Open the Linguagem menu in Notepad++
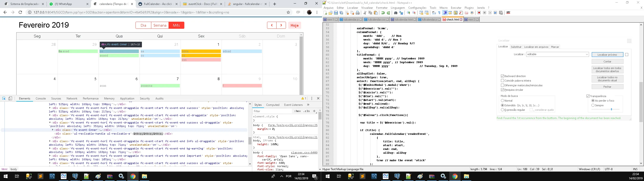Viewport: 644px width, 181px height. pyautogui.click(x=397, y=8)
